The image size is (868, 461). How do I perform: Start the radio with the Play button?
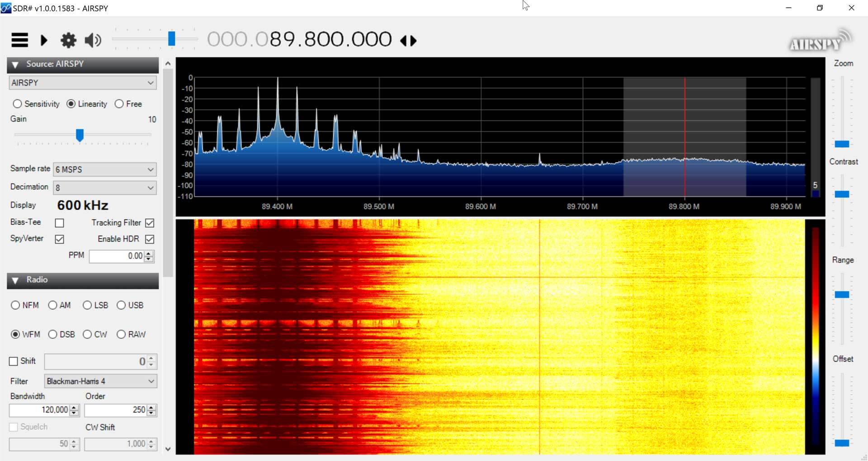pyautogui.click(x=44, y=40)
